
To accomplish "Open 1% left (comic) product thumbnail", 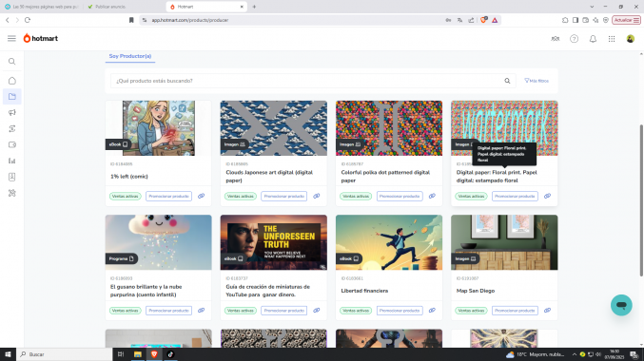I will tap(159, 128).
